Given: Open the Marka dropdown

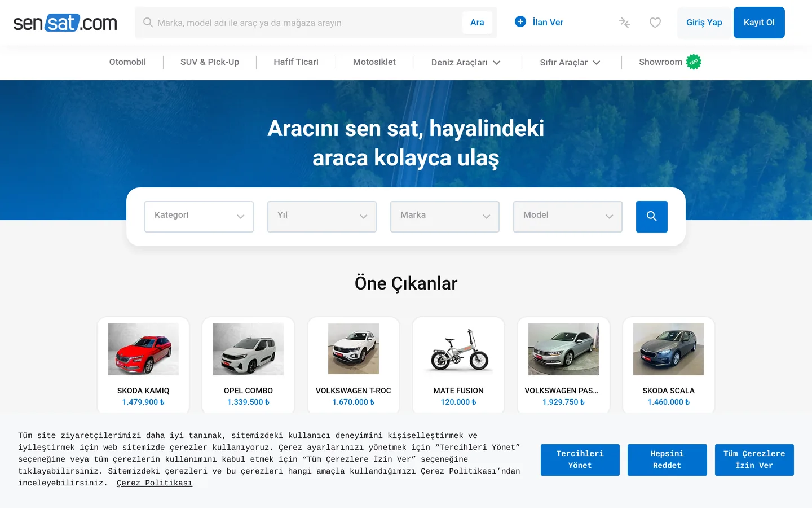Looking at the screenshot, I should pyautogui.click(x=445, y=217).
